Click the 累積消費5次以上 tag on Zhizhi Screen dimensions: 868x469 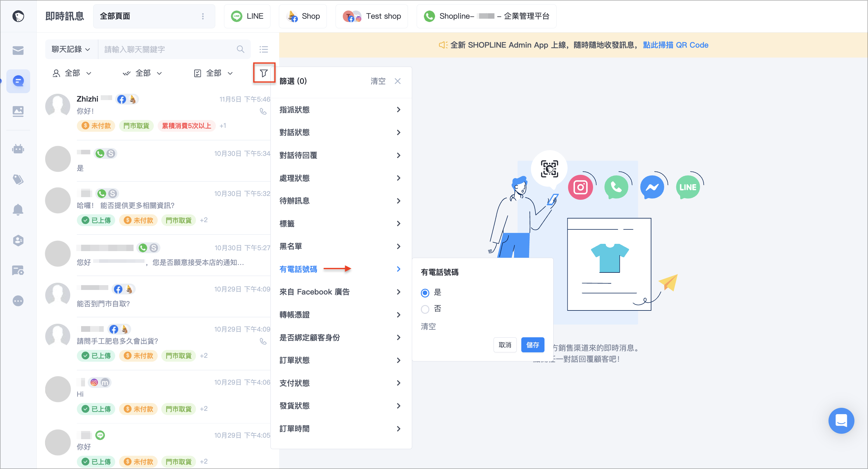(186, 126)
